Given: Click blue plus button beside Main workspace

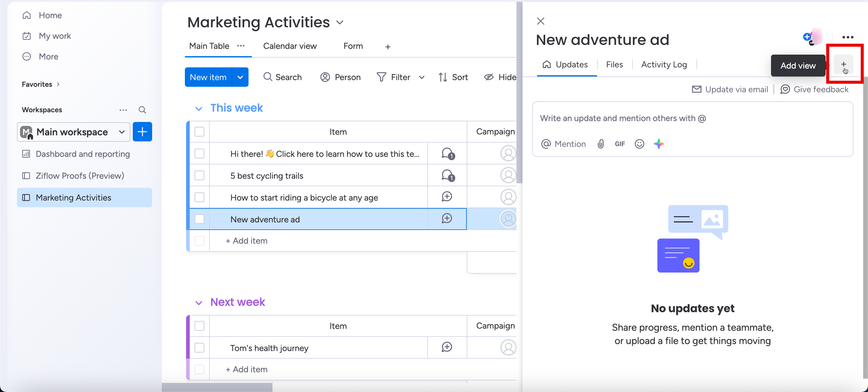Looking at the screenshot, I should (142, 132).
